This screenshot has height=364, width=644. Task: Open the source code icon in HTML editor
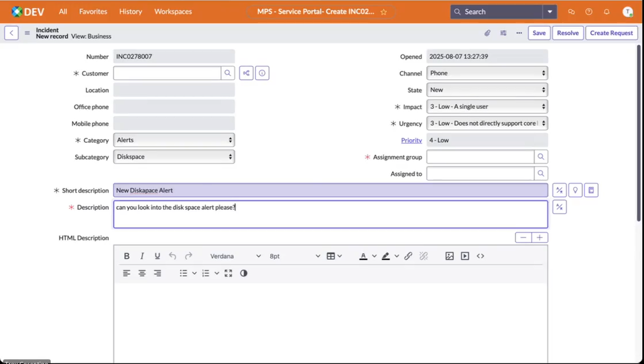tap(480, 256)
